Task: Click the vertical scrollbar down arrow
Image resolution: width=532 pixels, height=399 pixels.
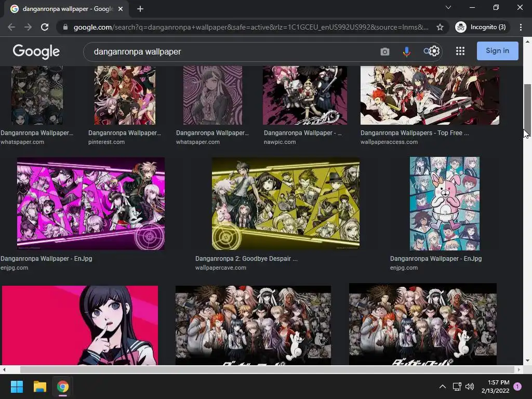Action: coord(527,361)
